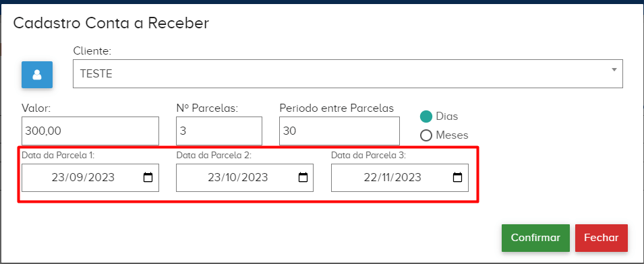Select the year segment of Parcela 1 date
This screenshot has width=644, height=264.
click(100, 178)
